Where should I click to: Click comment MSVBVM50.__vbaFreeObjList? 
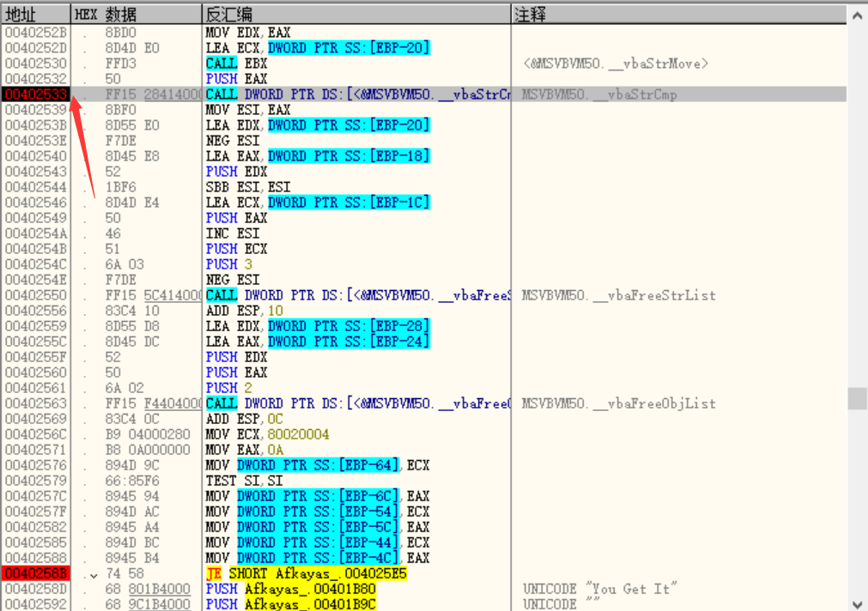pyautogui.click(x=619, y=403)
